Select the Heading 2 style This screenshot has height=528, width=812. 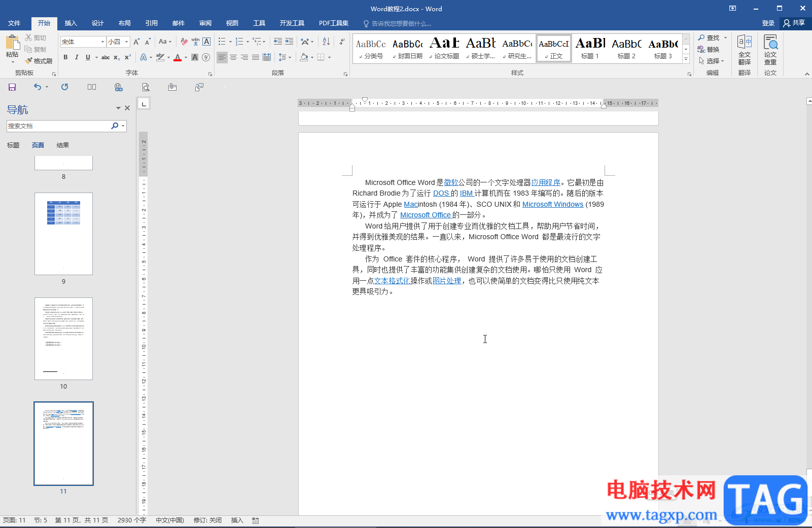(627, 49)
